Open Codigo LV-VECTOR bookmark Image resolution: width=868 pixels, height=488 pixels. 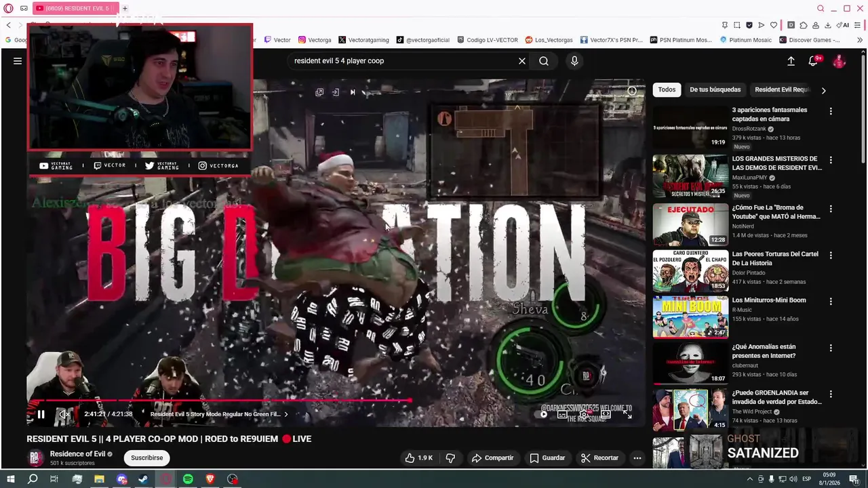[488, 40]
